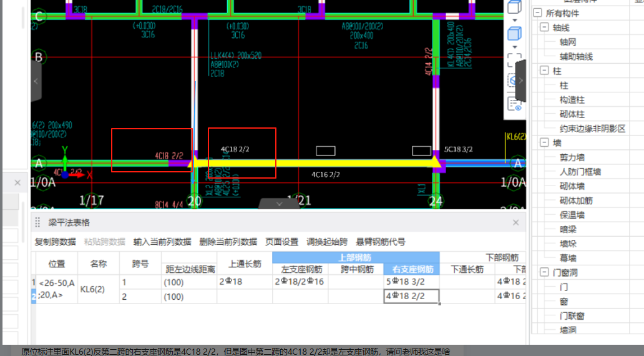Select 辅助轴线 in component tree
Image resolution: width=644 pixels, height=356 pixels.
[x=576, y=56]
